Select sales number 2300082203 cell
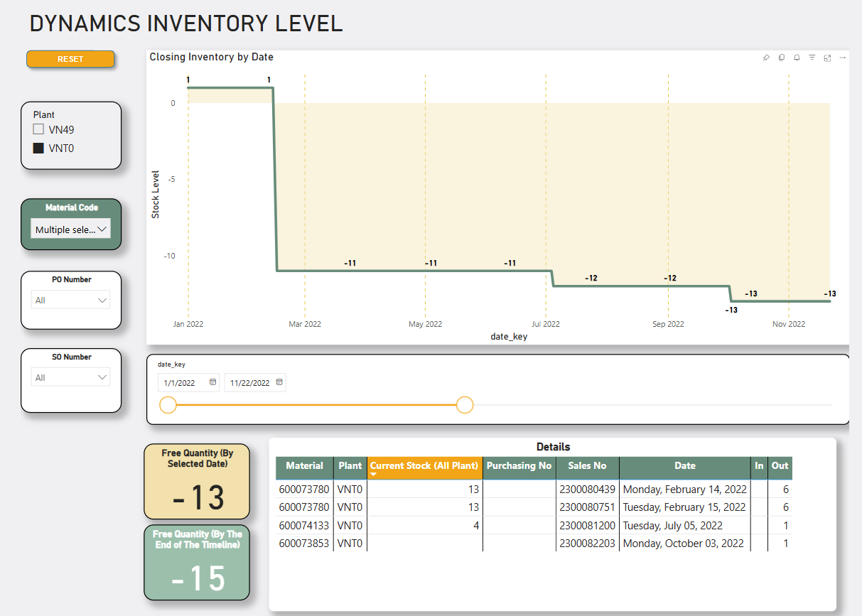This screenshot has width=862, height=616. pyautogui.click(x=588, y=544)
